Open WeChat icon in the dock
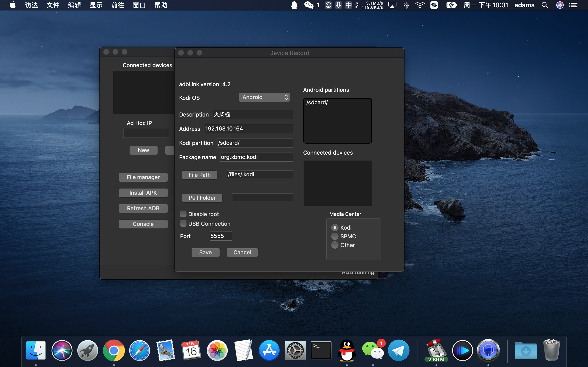The width and height of the screenshot is (588, 367). pos(373,350)
